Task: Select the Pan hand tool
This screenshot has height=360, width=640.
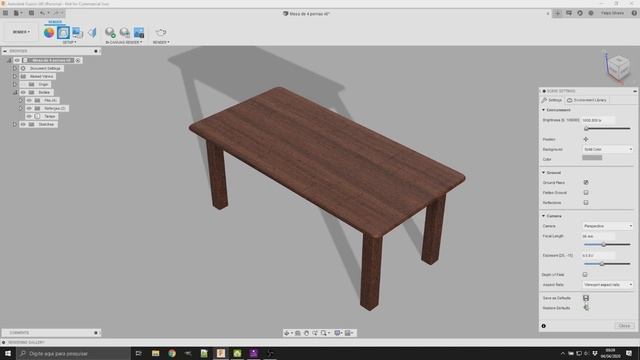Action: (306, 333)
